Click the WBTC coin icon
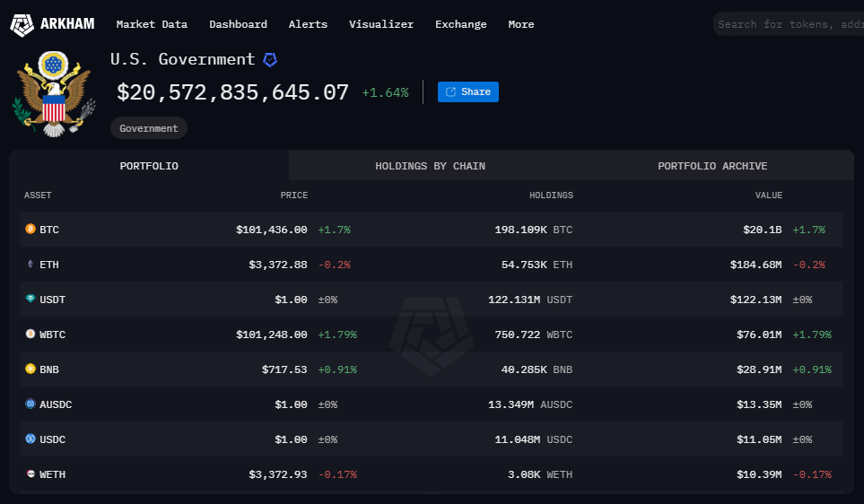The image size is (864, 504). tap(30, 335)
